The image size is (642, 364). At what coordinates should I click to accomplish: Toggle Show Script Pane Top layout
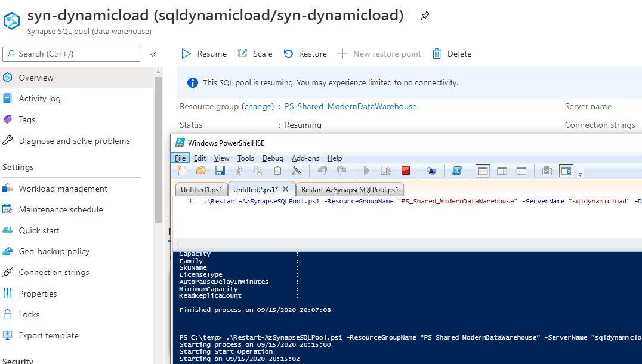pos(482,171)
